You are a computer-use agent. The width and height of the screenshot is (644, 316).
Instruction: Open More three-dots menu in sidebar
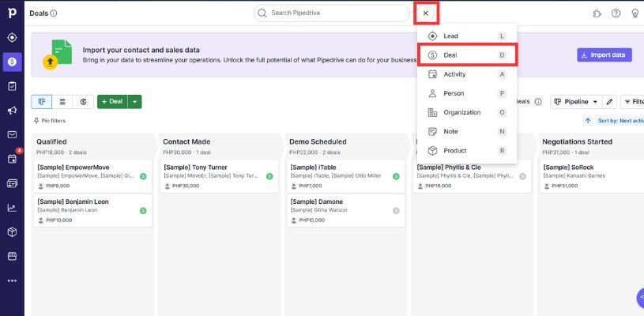click(12, 280)
